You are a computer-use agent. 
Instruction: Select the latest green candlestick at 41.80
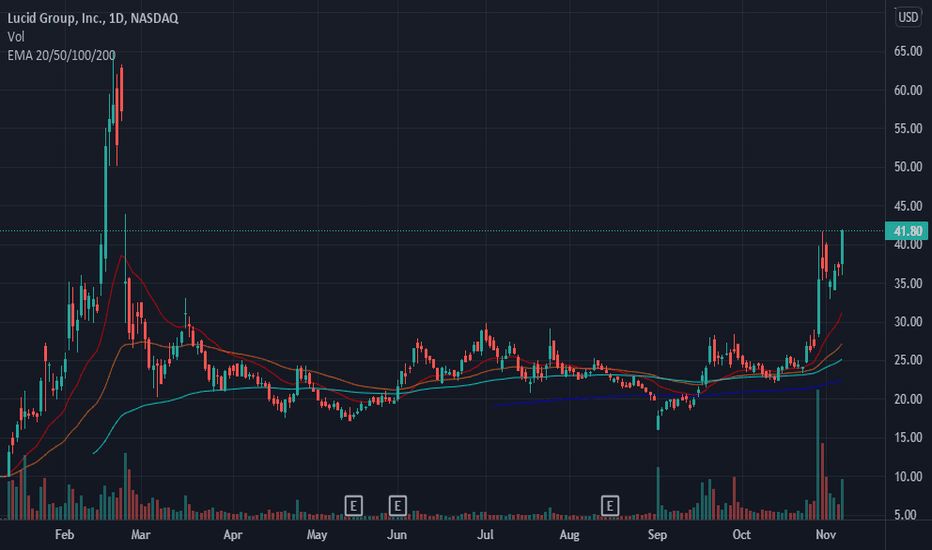click(x=842, y=248)
